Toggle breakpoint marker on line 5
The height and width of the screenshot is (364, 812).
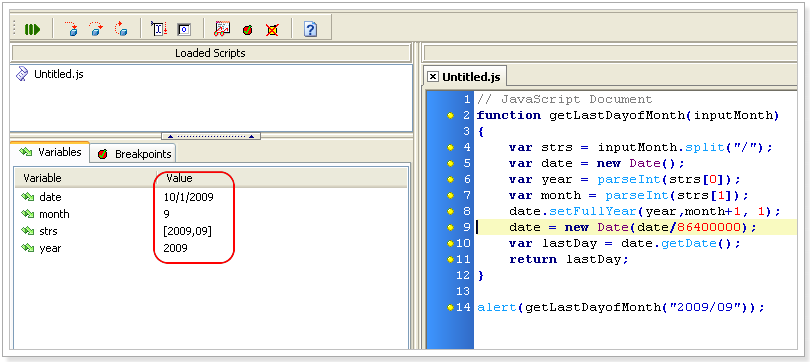(451, 164)
